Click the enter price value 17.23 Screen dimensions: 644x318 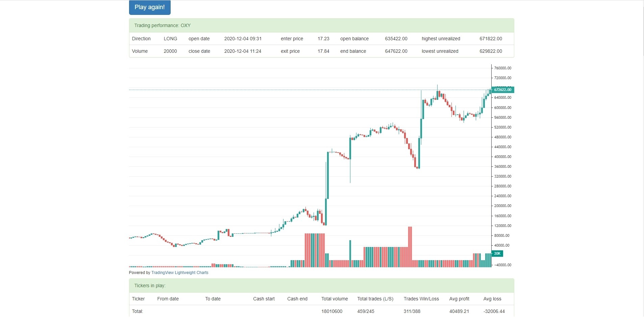323,39
